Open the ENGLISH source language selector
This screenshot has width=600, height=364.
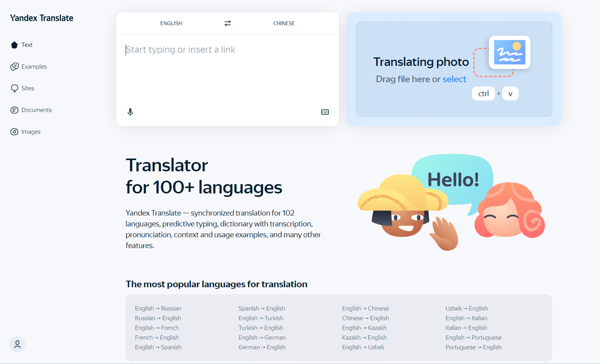coord(171,23)
